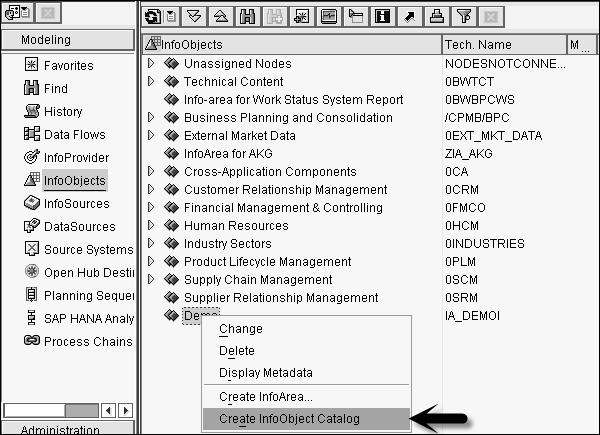Expand the Technical Content node

pyautogui.click(x=152, y=82)
